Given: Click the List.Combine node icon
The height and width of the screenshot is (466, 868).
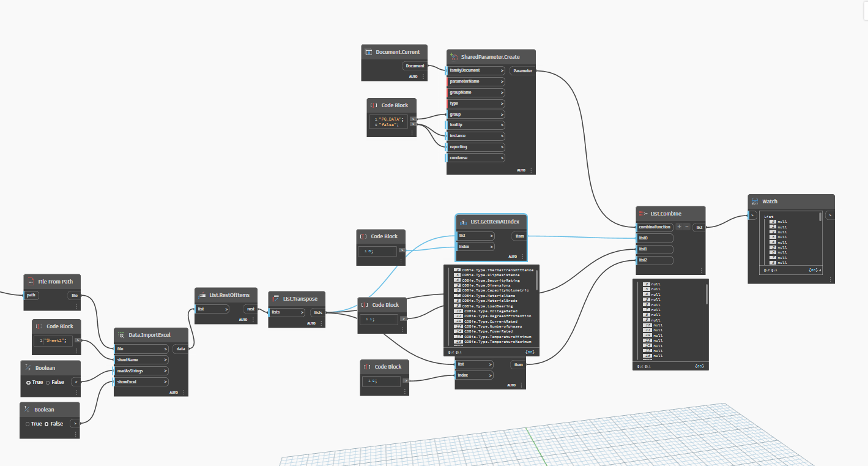Looking at the screenshot, I should pos(642,214).
